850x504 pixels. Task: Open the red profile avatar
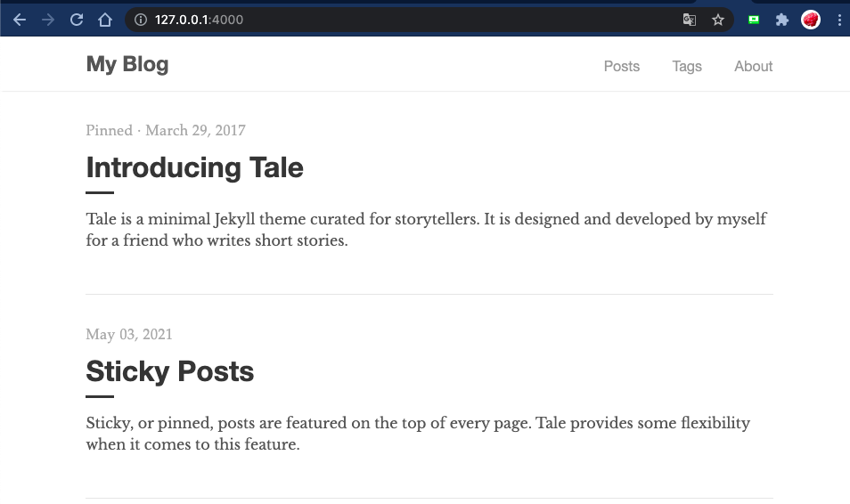(811, 20)
